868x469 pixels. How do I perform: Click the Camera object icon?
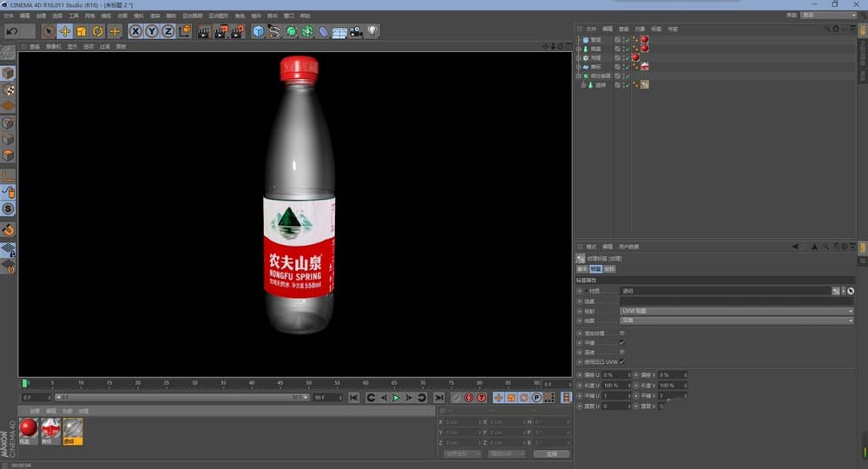point(356,31)
